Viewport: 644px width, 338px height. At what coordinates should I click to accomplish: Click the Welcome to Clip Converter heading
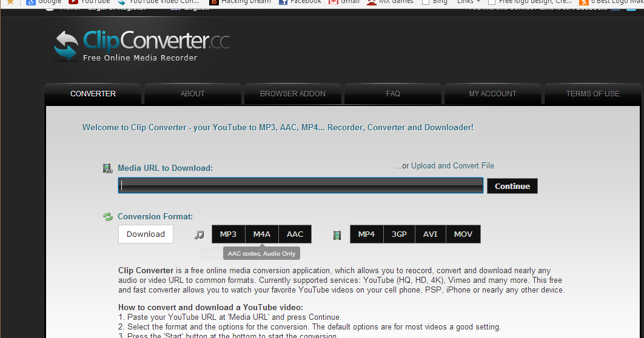tap(278, 128)
